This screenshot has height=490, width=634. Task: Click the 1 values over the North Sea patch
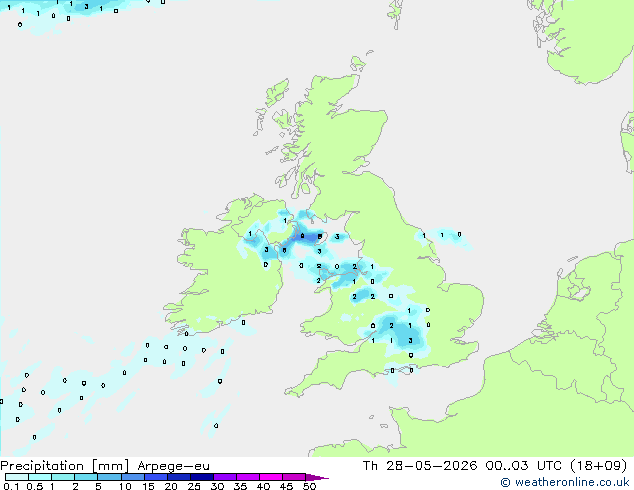[433, 235]
